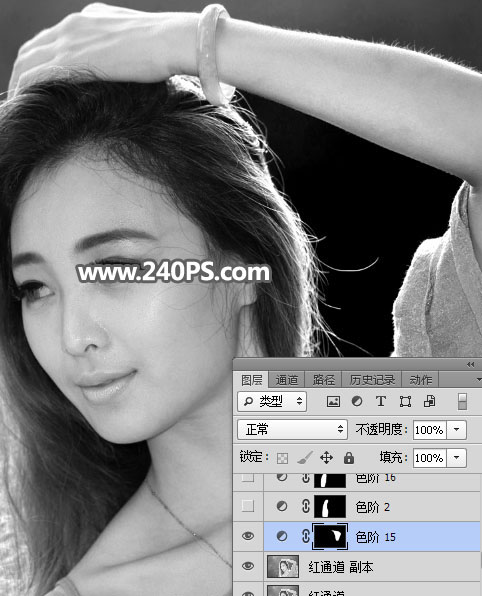Select the 色阶 16 layer name
Viewport: 482px width, 596px height.
coord(376,478)
